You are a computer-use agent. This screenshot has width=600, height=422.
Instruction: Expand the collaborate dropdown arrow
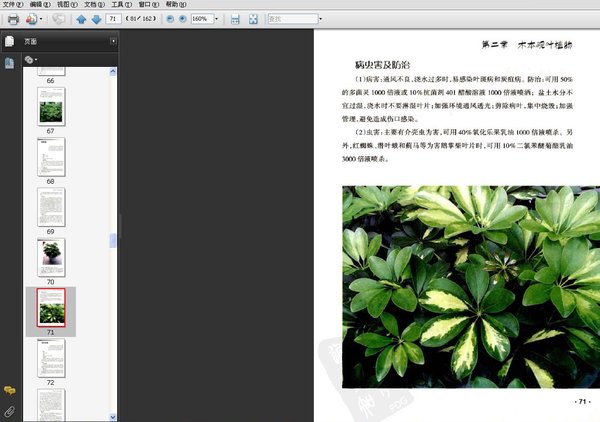pyautogui.click(x=41, y=19)
